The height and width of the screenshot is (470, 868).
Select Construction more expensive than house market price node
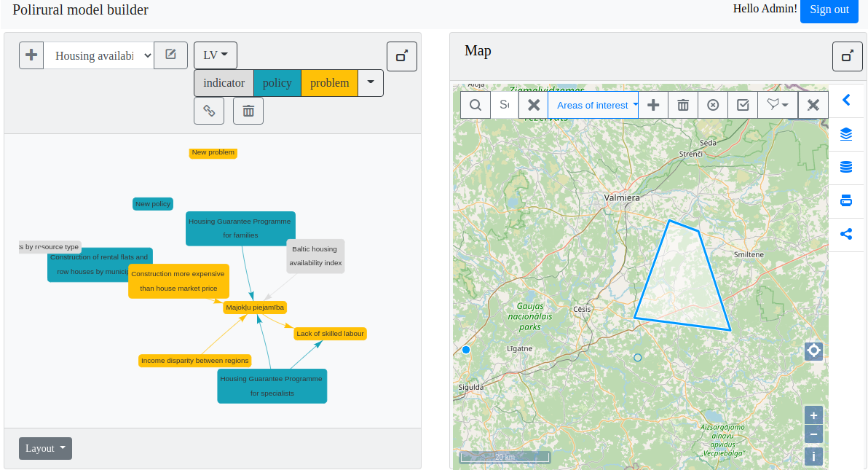[178, 281]
